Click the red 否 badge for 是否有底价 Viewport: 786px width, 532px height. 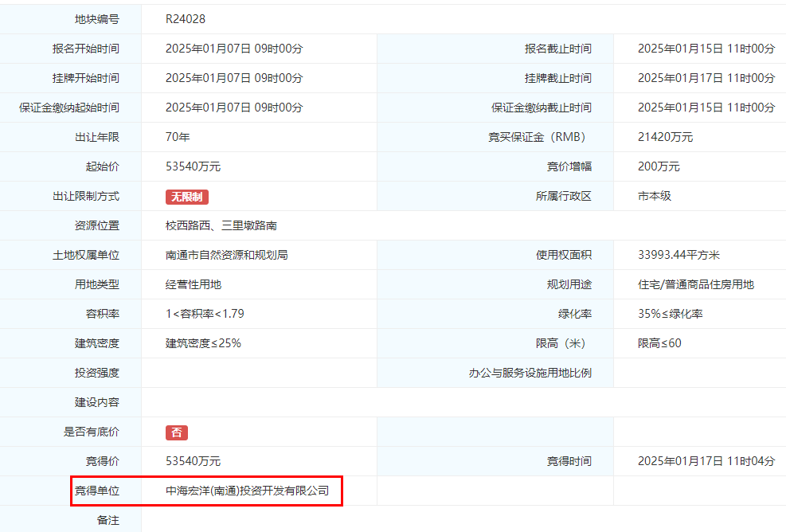pyautogui.click(x=177, y=432)
